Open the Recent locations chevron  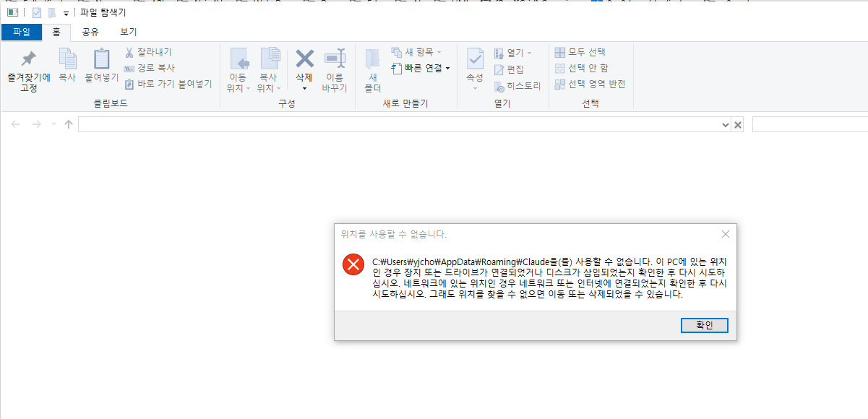[53, 124]
